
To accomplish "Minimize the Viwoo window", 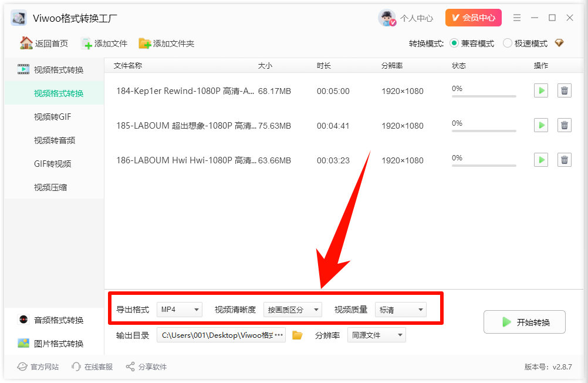I will 535,18.
